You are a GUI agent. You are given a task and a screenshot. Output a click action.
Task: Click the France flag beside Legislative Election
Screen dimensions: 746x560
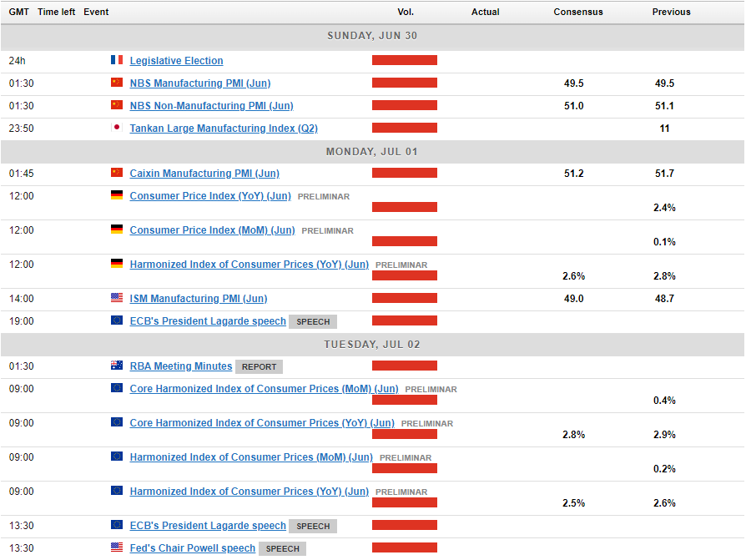coord(117,60)
